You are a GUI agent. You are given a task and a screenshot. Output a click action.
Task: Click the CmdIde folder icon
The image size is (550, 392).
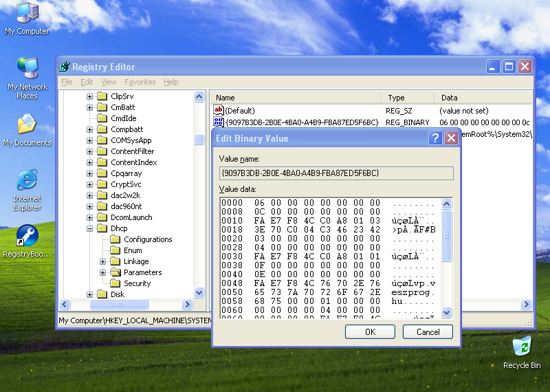pyautogui.click(x=102, y=118)
